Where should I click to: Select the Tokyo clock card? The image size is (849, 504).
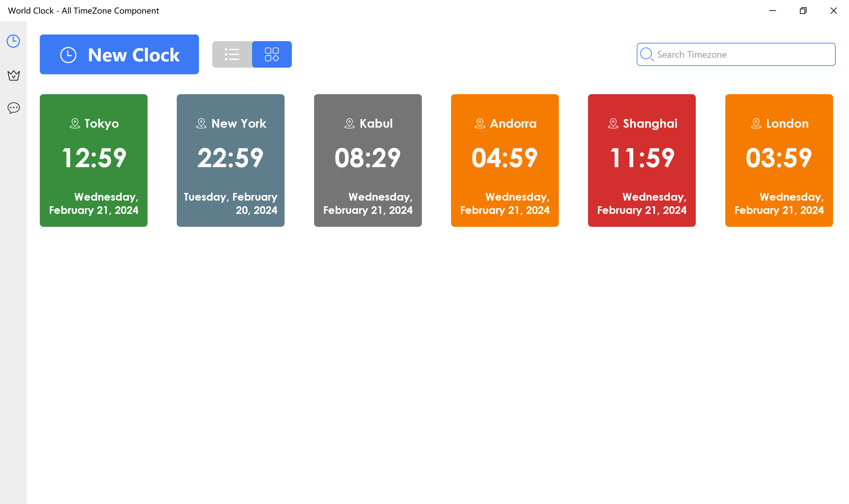pyautogui.click(x=94, y=160)
